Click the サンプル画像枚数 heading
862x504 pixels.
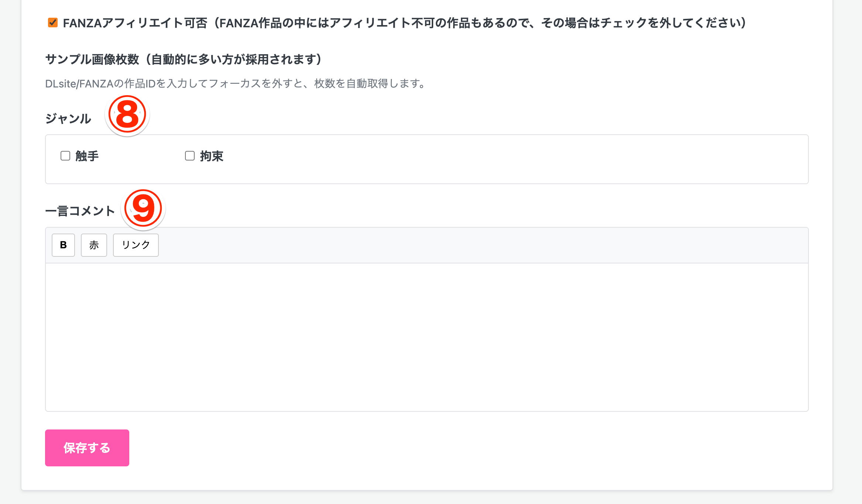[x=183, y=59]
